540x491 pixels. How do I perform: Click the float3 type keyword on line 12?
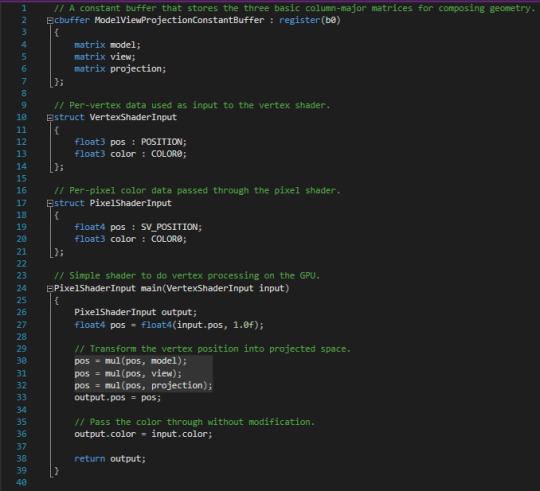coord(90,142)
